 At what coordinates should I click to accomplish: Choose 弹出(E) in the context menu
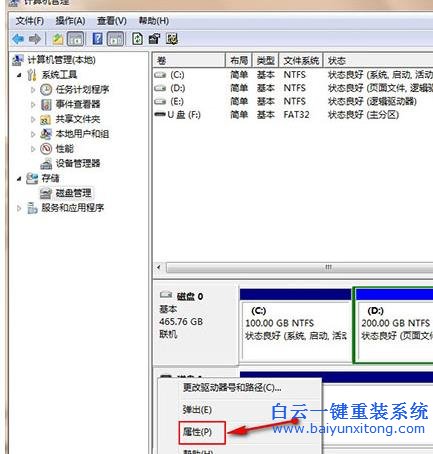(197, 410)
